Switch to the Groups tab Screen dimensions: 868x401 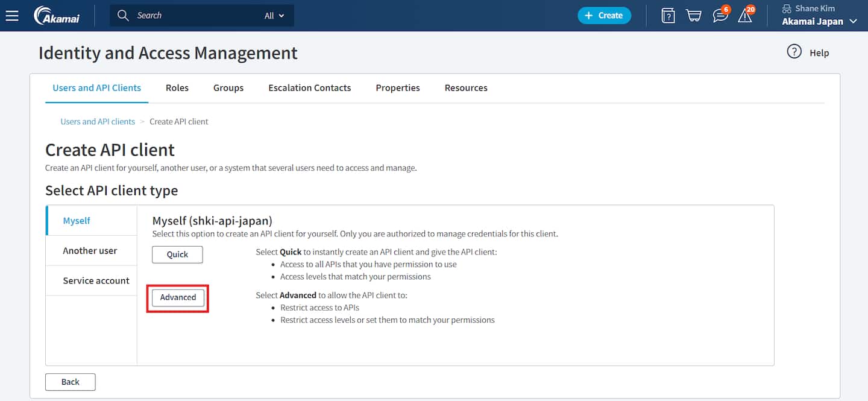[x=228, y=88]
